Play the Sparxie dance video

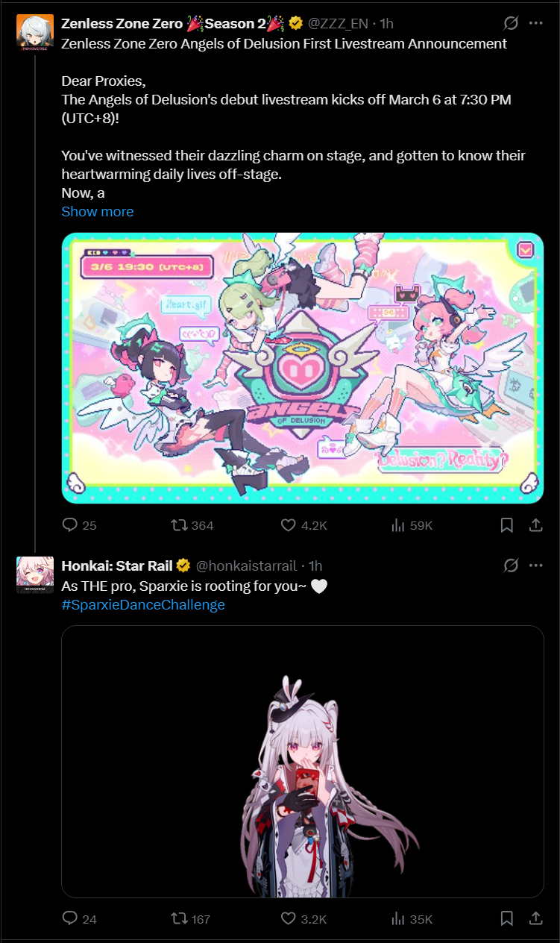point(303,761)
